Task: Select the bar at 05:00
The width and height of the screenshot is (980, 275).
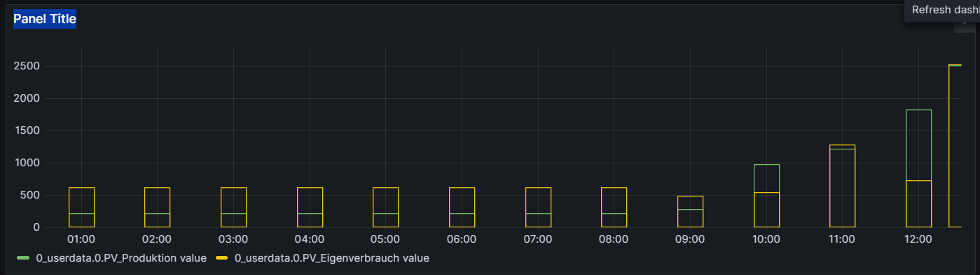Action: coord(385,207)
